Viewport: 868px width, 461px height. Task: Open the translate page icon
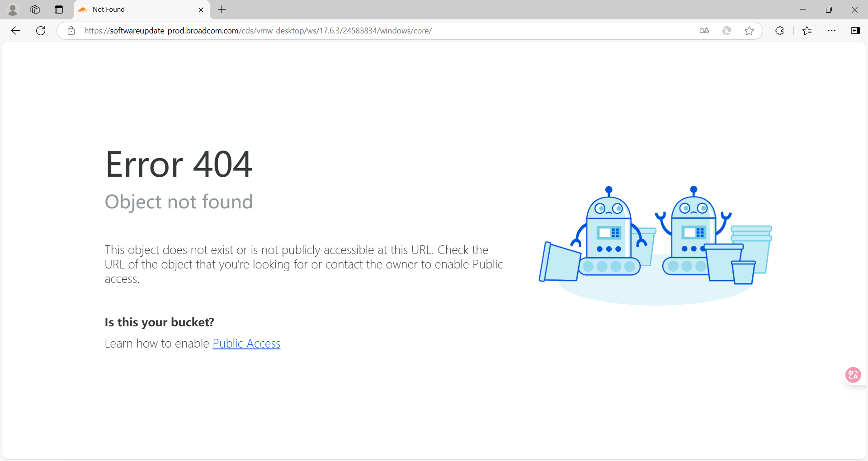(x=704, y=31)
